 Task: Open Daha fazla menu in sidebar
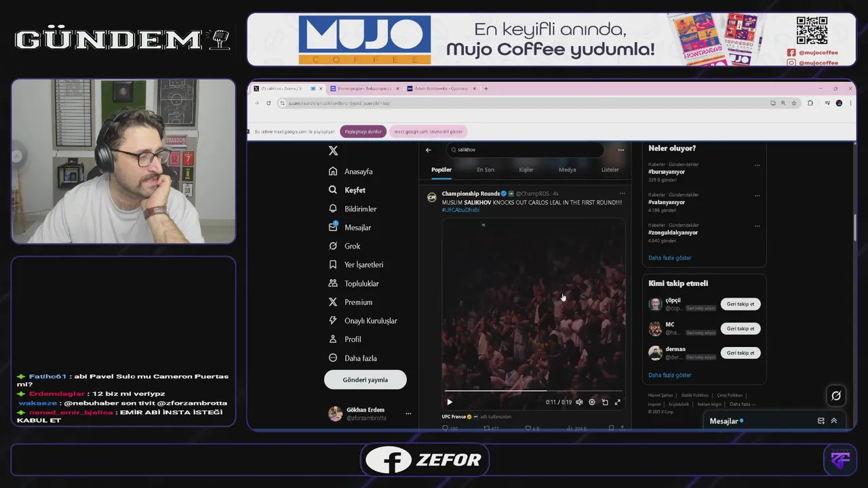coord(352,358)
